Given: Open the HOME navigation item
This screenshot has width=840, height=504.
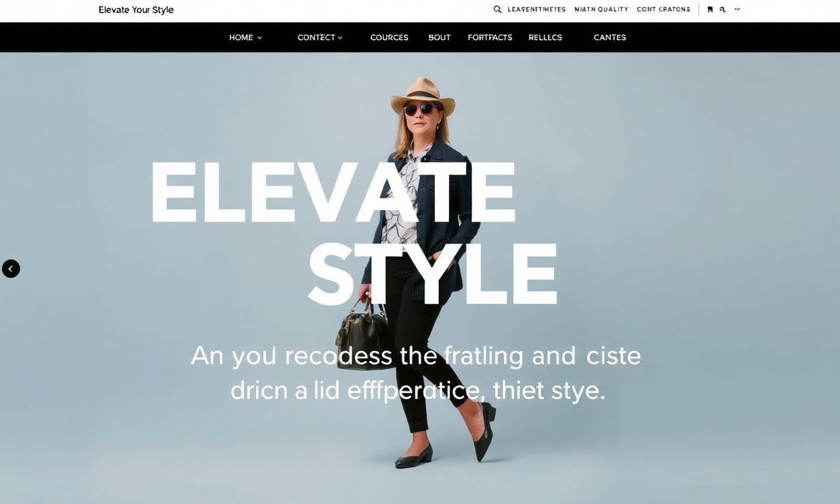Looking at the screenshot, I should 241,37.
